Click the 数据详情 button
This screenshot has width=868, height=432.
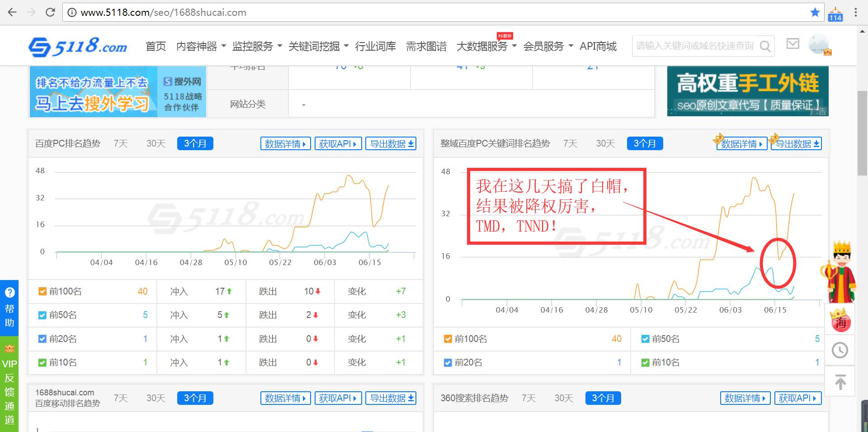[x=285, y=143]
